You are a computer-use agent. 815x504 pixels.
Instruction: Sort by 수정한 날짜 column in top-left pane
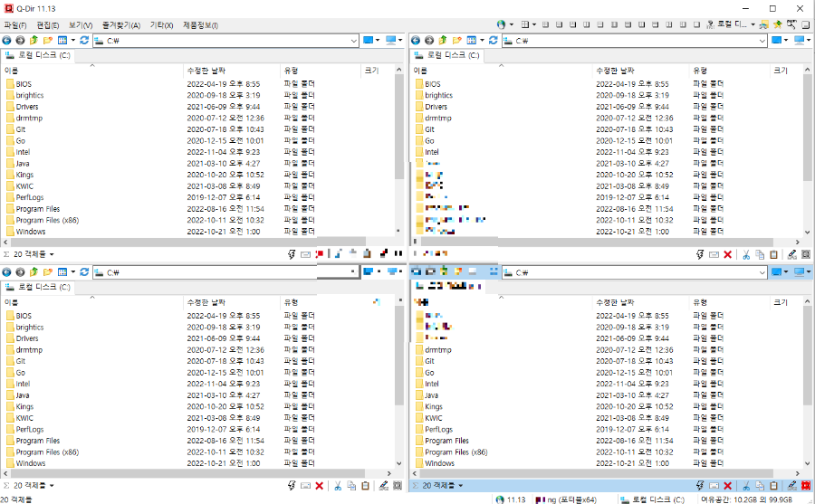click(x=232, y=71)
